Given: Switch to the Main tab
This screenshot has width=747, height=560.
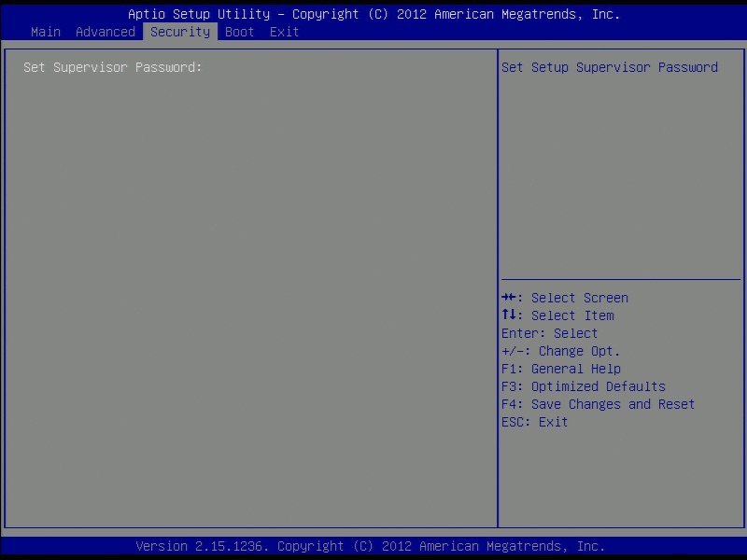Looking at the screenshot, I should (x=46, y=32).
